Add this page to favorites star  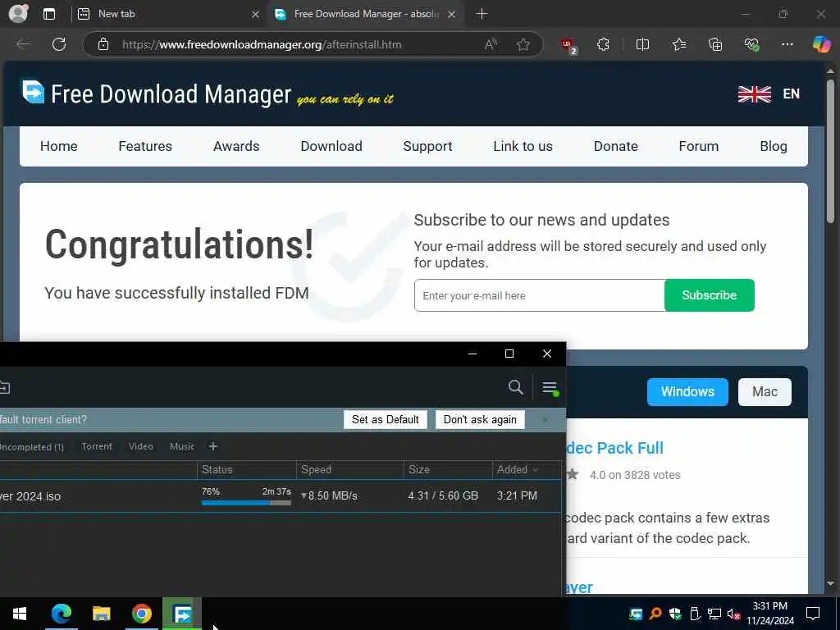point(523,44)
